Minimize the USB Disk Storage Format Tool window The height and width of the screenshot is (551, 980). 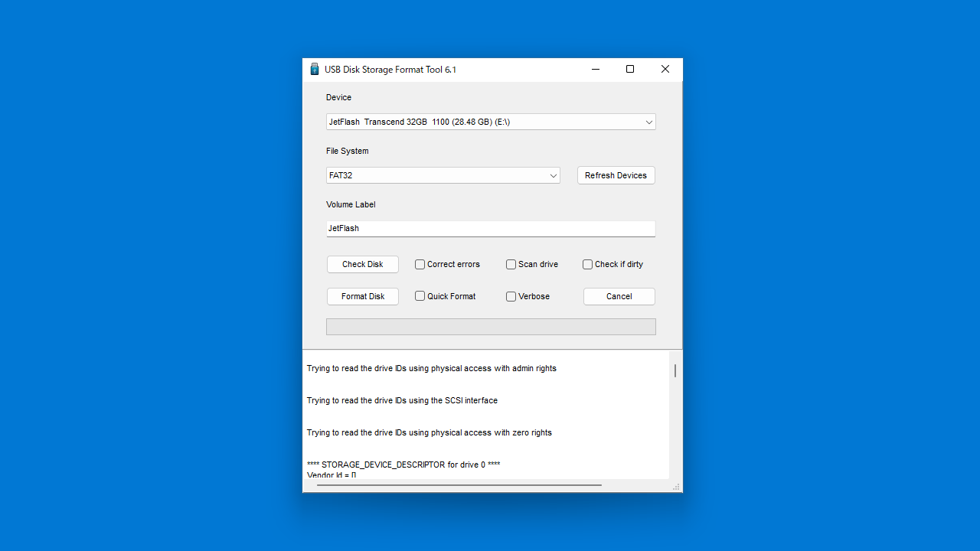pyautogui.click(x=596, y=70)
